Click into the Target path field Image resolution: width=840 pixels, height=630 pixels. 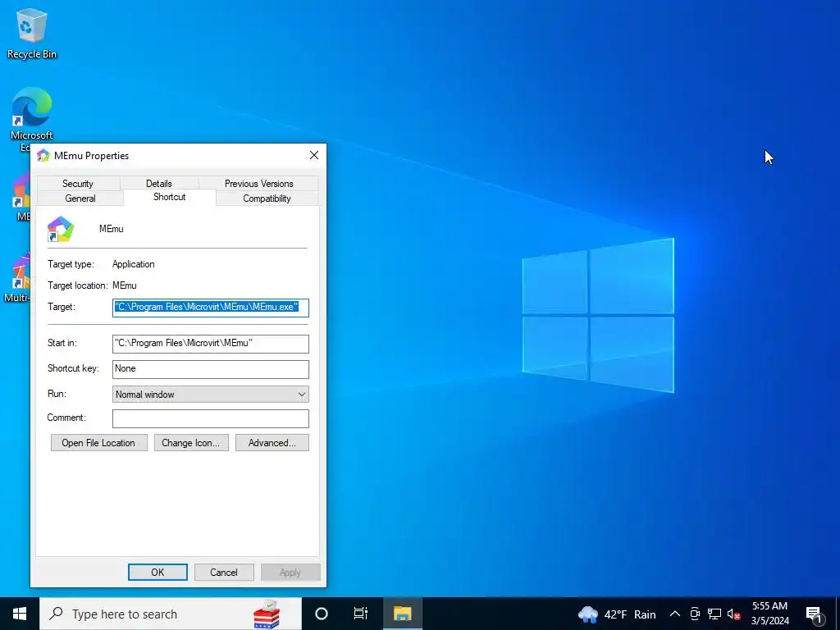(211, 308)
